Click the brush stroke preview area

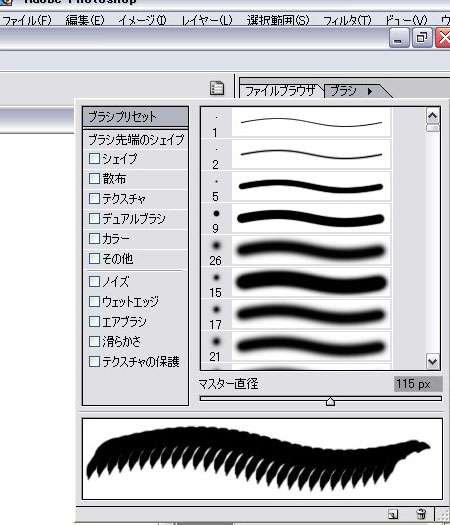pyautogui.click(x=262, y=459)
